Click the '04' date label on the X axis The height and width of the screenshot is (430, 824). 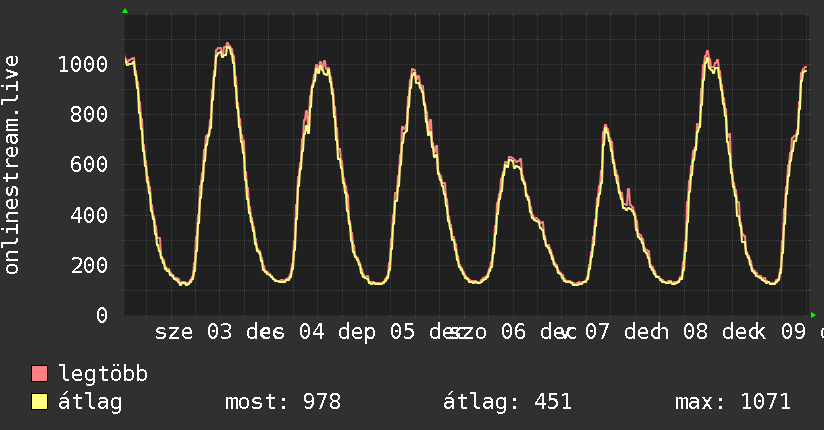311,332
